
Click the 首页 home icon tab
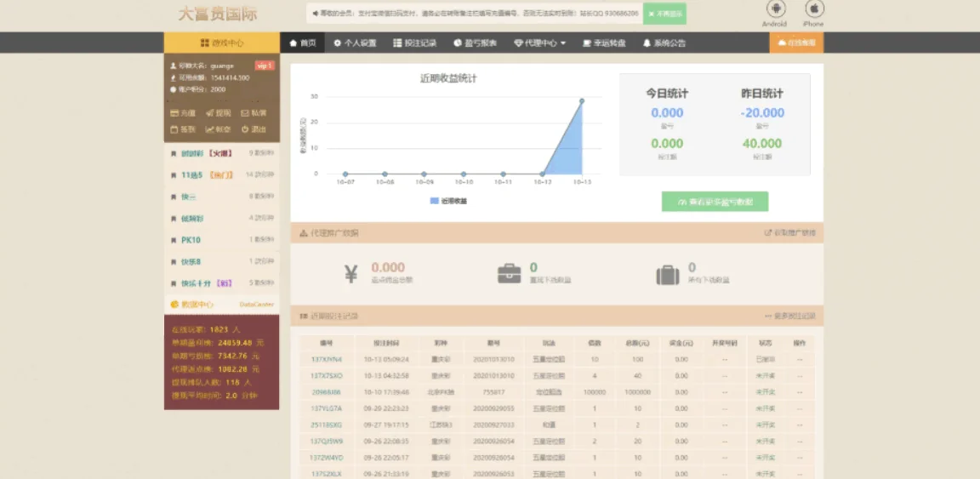302,43
